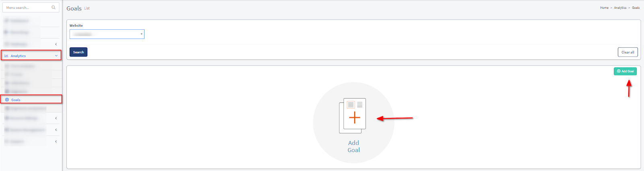Focus the Menu search input field

click(26, 7)
